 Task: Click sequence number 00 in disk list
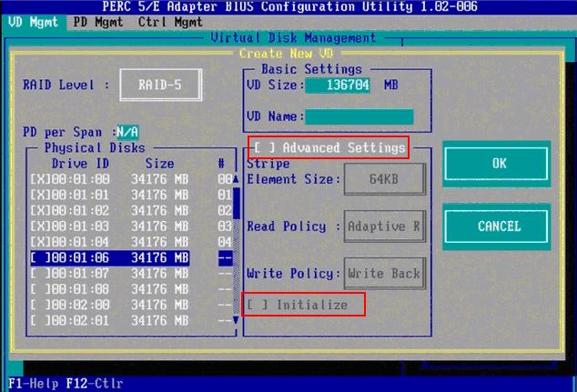[225, 179]
